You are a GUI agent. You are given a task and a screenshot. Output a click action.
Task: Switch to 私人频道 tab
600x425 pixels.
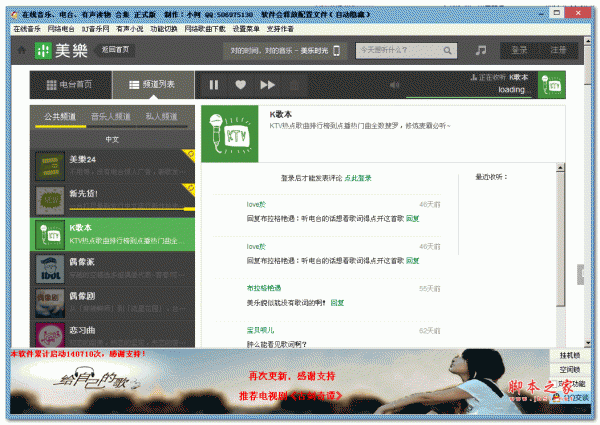161,117
